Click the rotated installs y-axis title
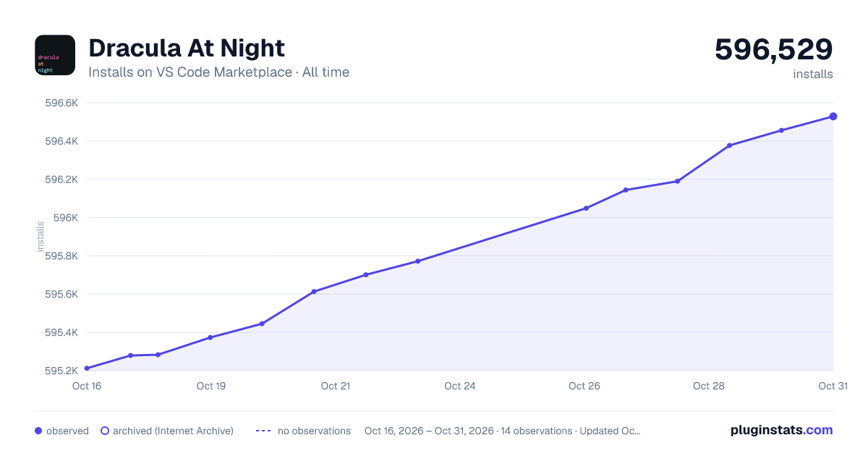This screenshot has width=868, height=456. click(41, 237)
